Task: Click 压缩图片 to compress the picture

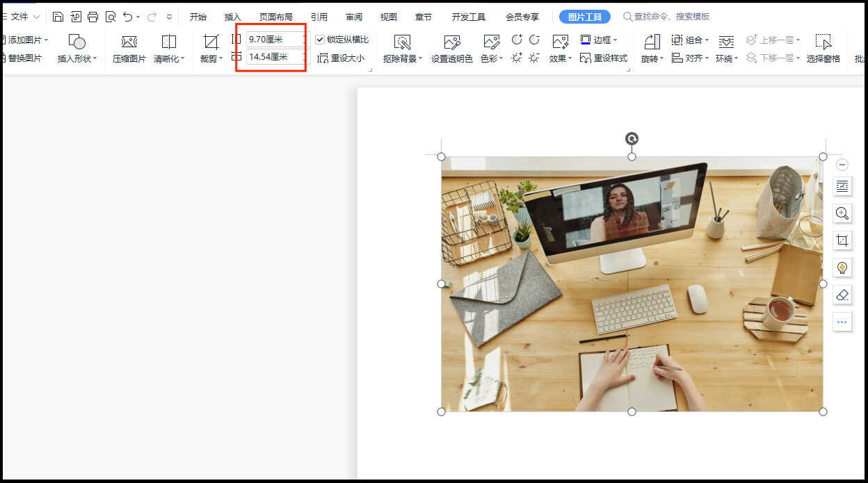Action: pos(129,49)
